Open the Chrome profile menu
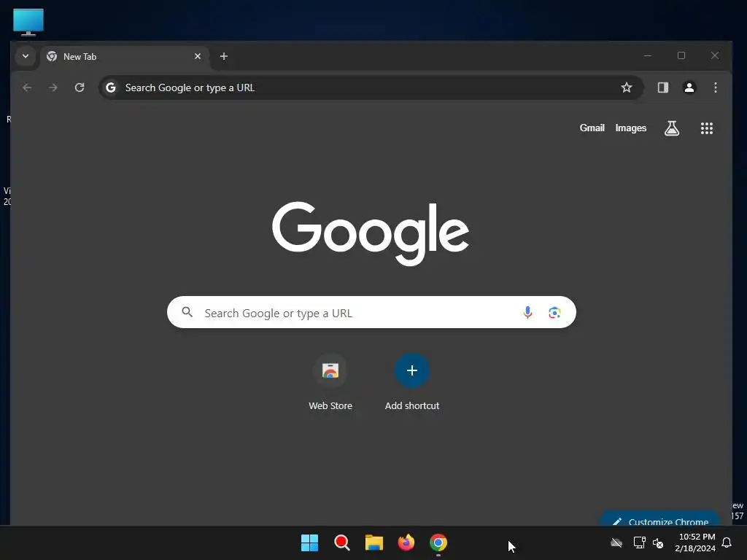The width and height of the screenshot is (747, 560). tap(689, 87)
